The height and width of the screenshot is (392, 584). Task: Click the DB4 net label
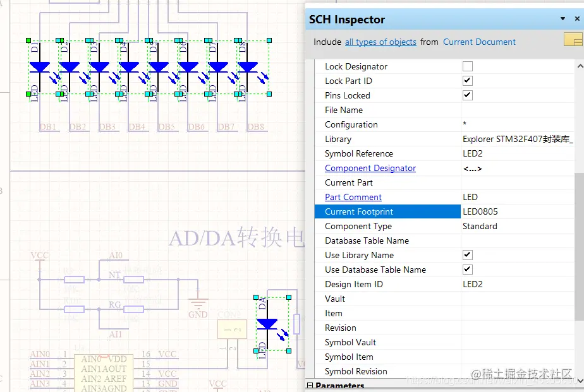tap(137, 128)
